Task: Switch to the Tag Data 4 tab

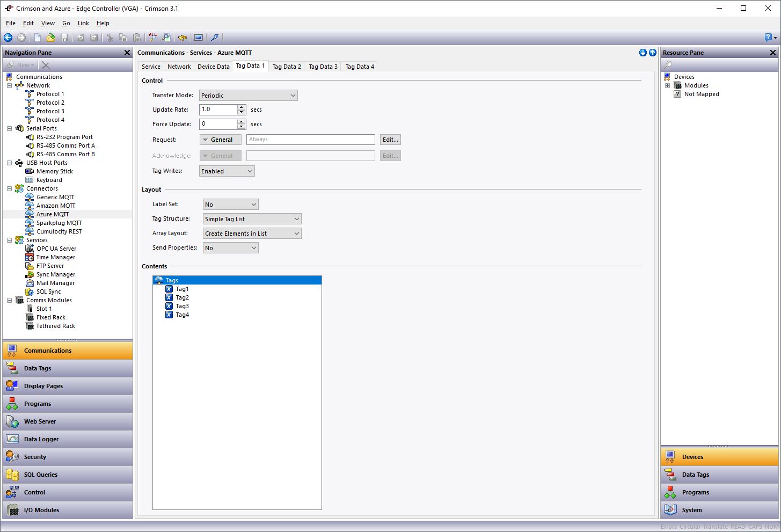Action: pos(360,67)
